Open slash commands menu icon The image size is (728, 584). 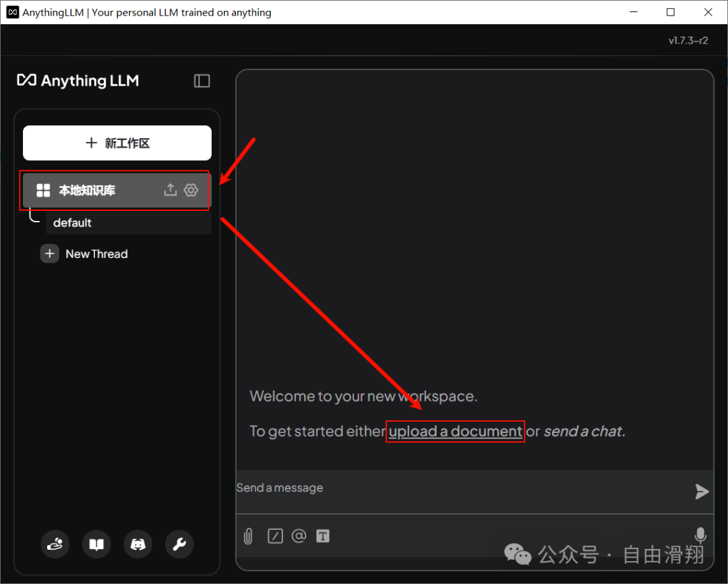pos(275,536)
